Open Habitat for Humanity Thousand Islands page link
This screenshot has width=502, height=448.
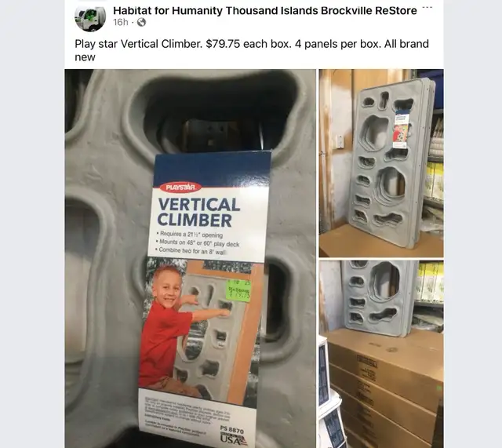(265, 10)
